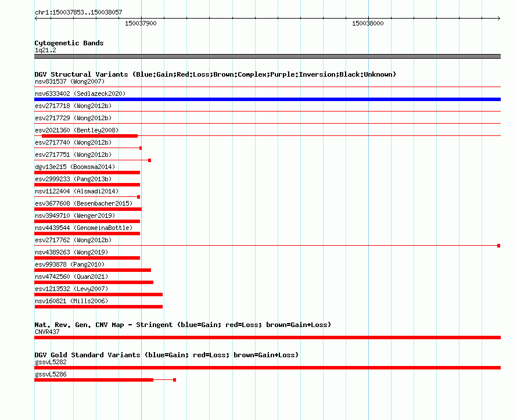Screen dimensions: 517x420
Task: Click DGV Gold Standard Variants title
Action: 167,355
